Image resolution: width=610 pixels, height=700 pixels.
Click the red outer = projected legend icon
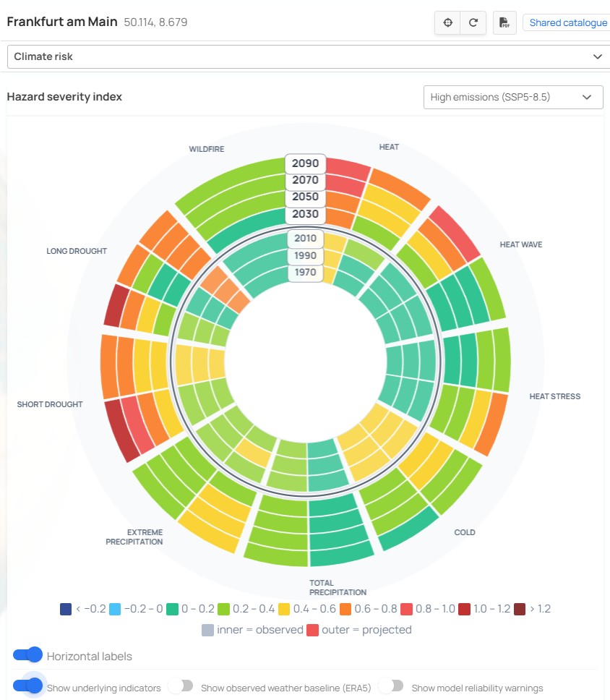(x=312, y=630)
